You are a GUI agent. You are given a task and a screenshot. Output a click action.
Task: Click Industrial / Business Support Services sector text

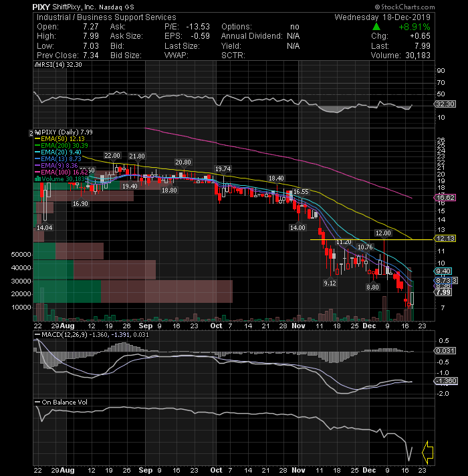click(106, 17)
